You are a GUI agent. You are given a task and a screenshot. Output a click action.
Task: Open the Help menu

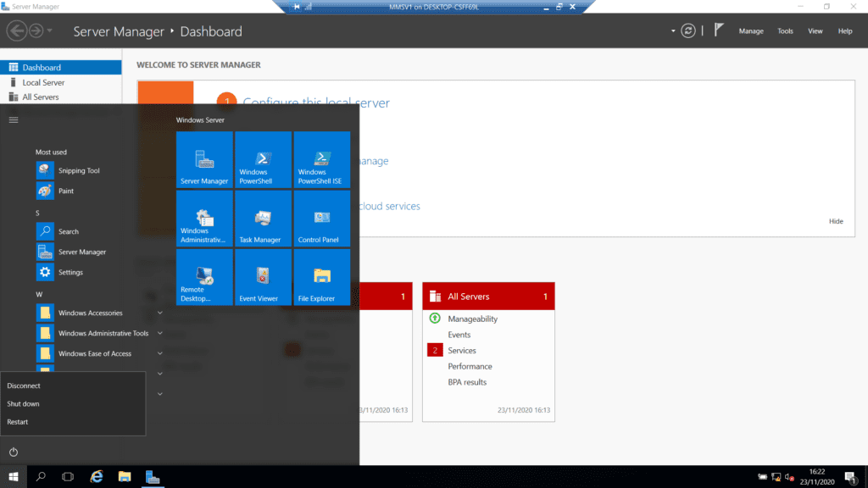pos(845,31)
